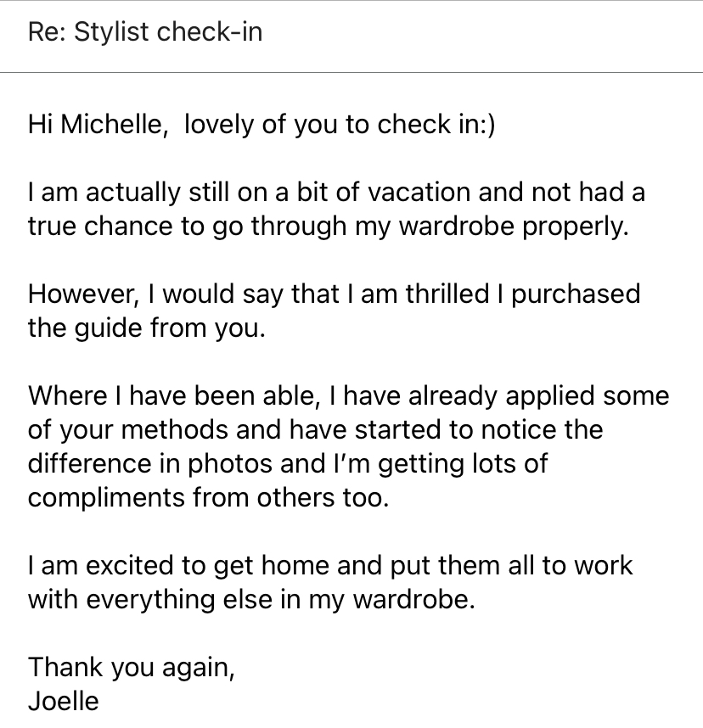Screen dimensions: 703x728
Task: Click the "Thank you again," closing line
Action: (x=132, y=668)
